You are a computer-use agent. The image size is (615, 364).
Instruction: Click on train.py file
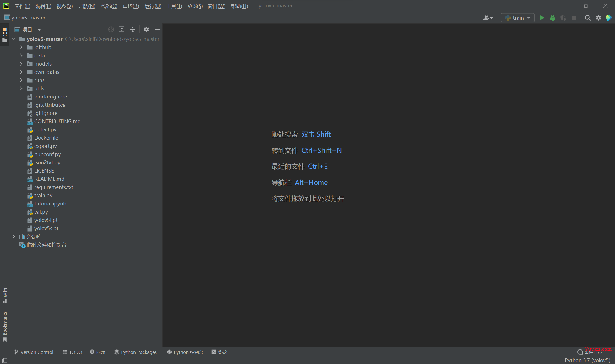[43, 195]
